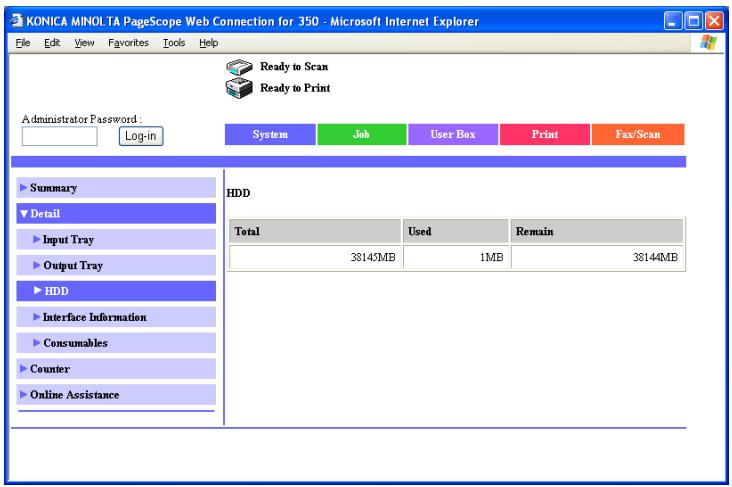Open the Consumables page

pos(116,343)
